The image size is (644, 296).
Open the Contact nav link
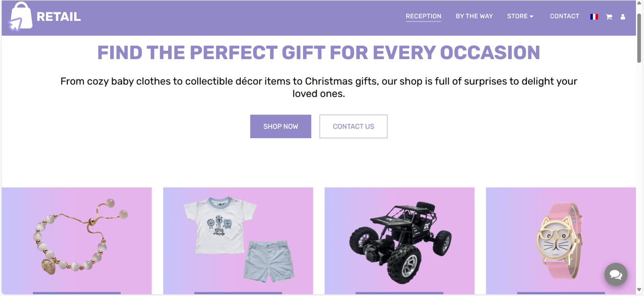pyautogui.click(x=564, y=16)
